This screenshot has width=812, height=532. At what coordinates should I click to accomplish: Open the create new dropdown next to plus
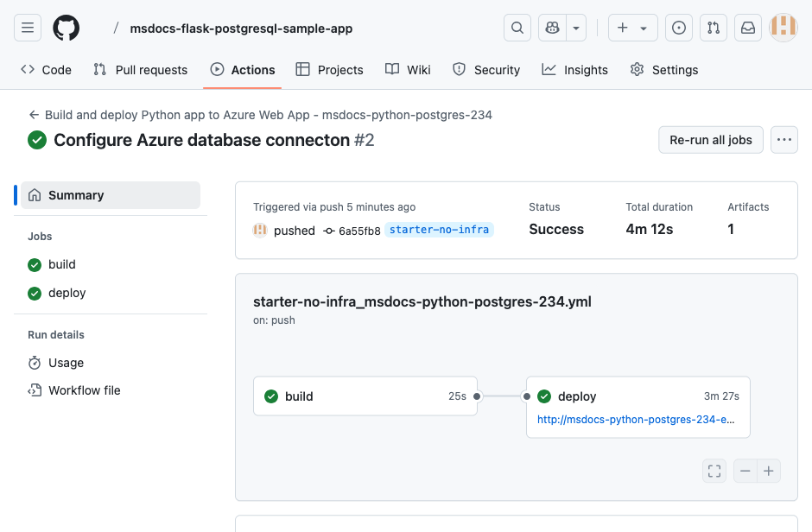click(641, 27)
